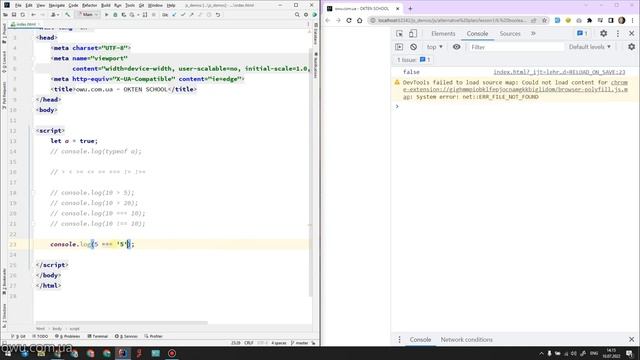Image resolution: width=640 pixels, height=360 pixels.
Task: Follow the chrome-extension URL in the warning
Action: pyautogui.click(x=516, y=89)
